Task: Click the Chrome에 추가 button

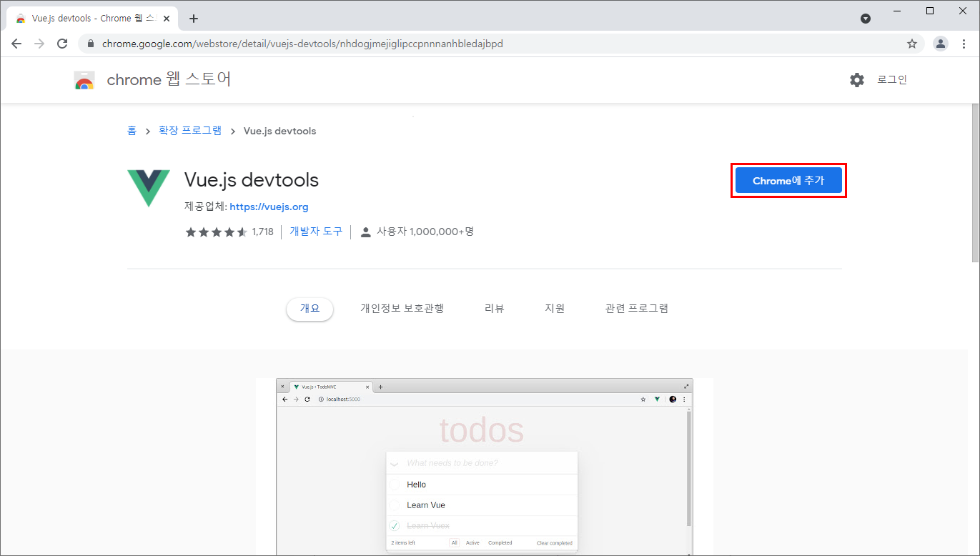Action: 788,181
